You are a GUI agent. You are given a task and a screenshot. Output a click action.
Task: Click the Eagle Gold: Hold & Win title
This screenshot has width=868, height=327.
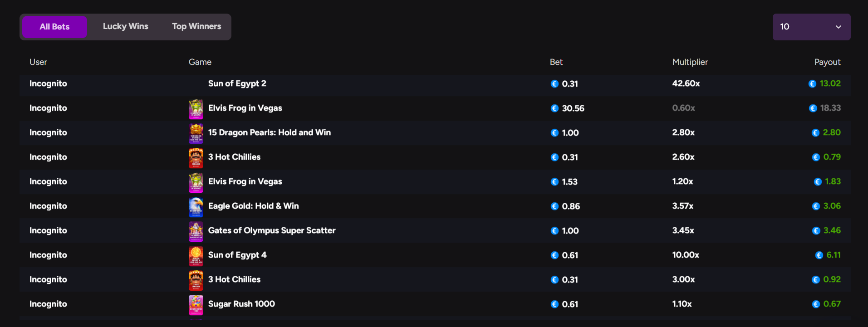253,206
